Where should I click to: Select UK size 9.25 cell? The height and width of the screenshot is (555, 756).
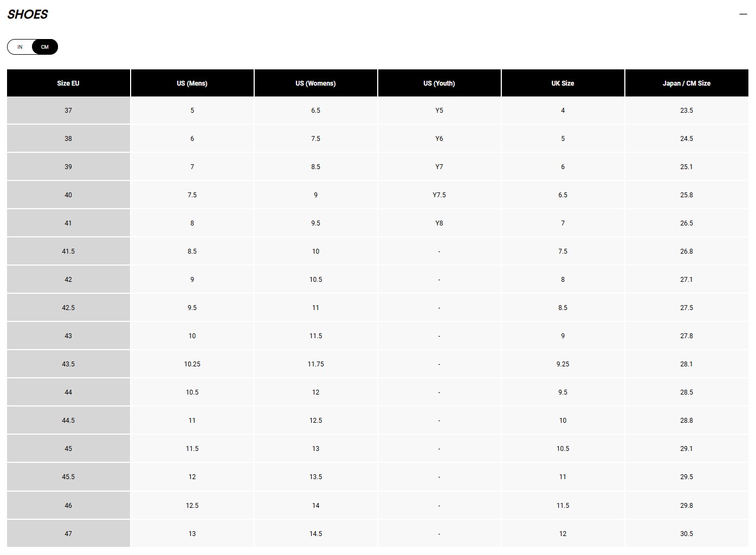[563, 364]
